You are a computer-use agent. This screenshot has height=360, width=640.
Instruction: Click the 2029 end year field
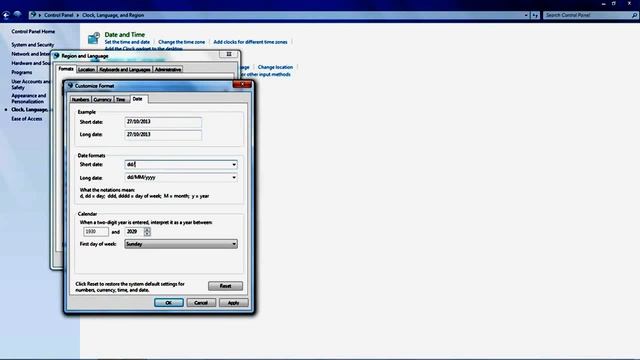135,232
